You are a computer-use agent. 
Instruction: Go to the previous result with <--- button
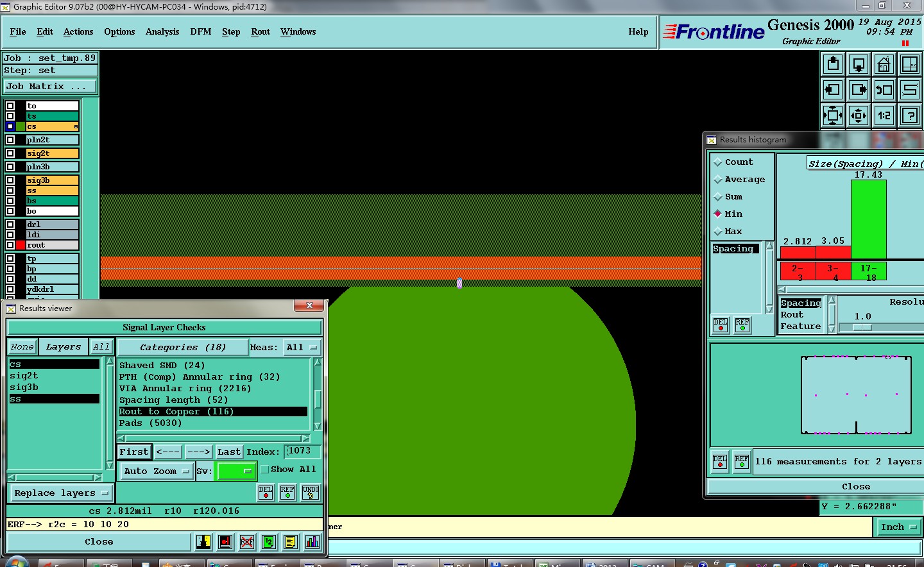click(x=167, y=452)
